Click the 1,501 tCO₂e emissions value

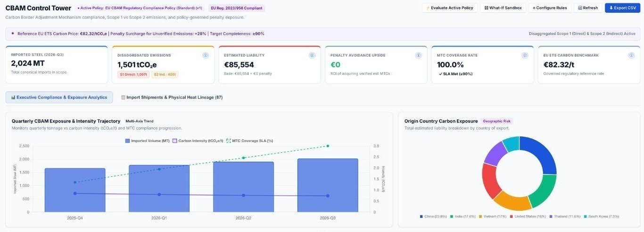coord(137,65)
